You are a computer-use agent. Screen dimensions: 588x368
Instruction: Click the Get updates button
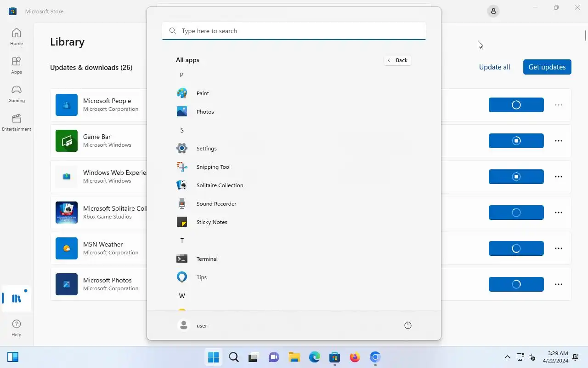(x=547, y=67)
